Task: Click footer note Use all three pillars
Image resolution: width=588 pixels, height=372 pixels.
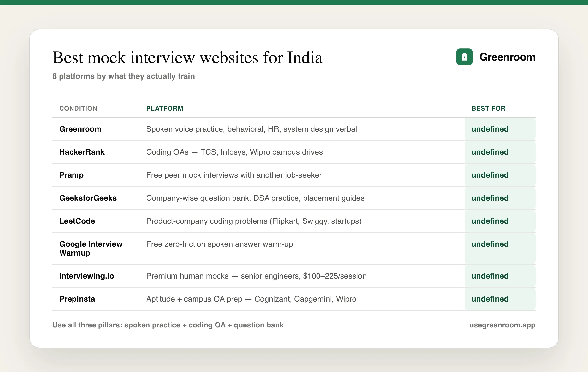Action: 168,325
